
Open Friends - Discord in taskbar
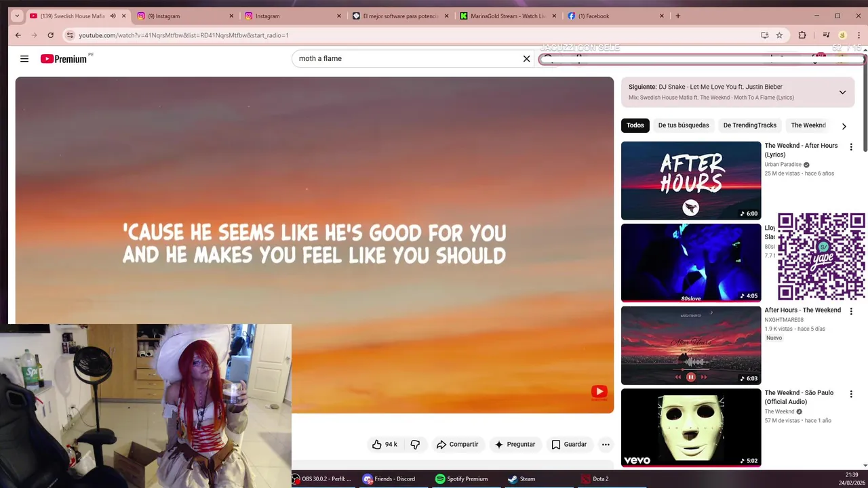pos(389,479)
